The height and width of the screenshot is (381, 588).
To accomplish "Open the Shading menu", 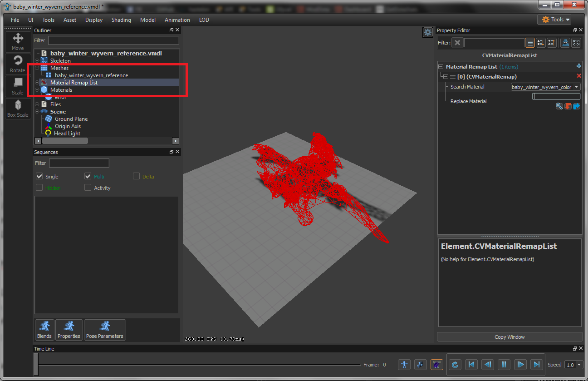I will [x=121, y=20].
